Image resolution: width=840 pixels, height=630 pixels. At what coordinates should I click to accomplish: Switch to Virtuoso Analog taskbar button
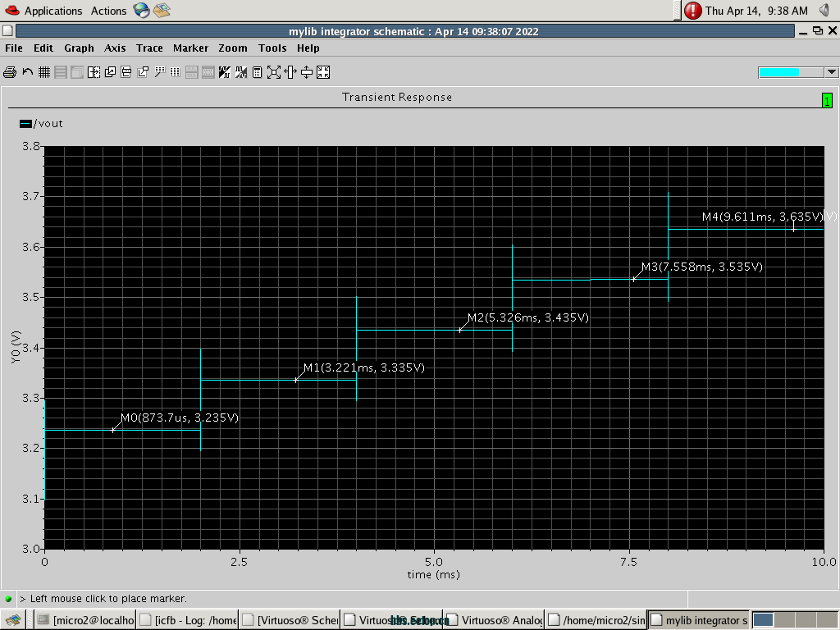(494, 620)
